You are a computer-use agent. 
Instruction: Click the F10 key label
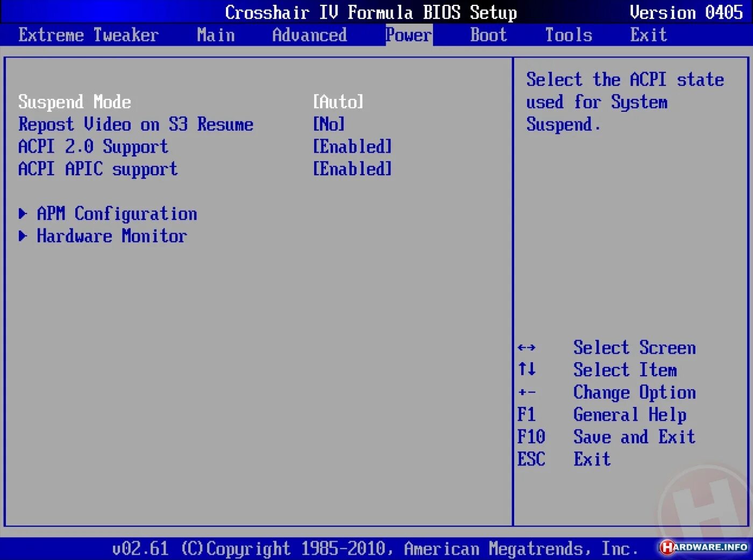pos(531,437)
